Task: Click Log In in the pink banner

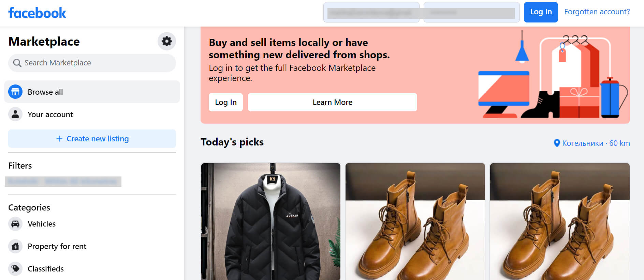Action: (225, 102)
